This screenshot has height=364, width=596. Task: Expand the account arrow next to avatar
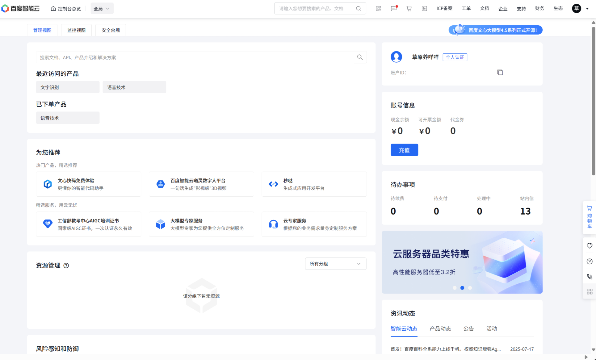(587, 9)
